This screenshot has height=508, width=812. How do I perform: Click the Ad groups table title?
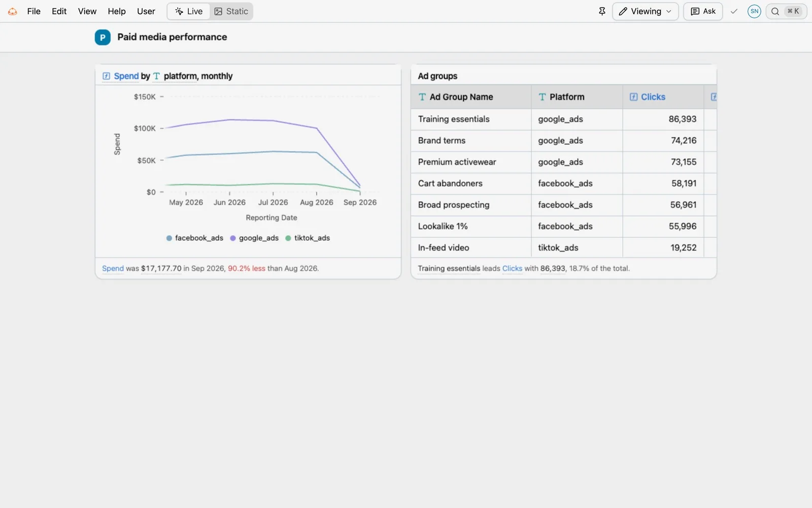[x=437, y=76]
